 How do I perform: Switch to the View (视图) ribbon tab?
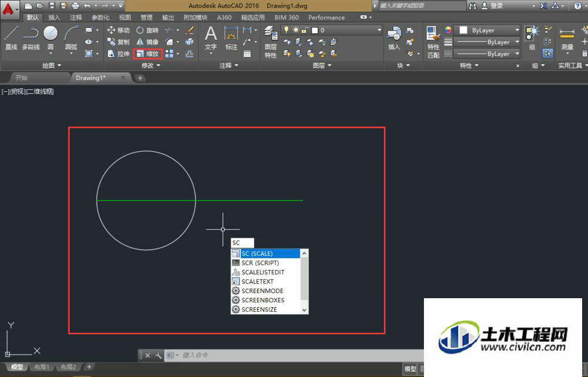[125, 17]
